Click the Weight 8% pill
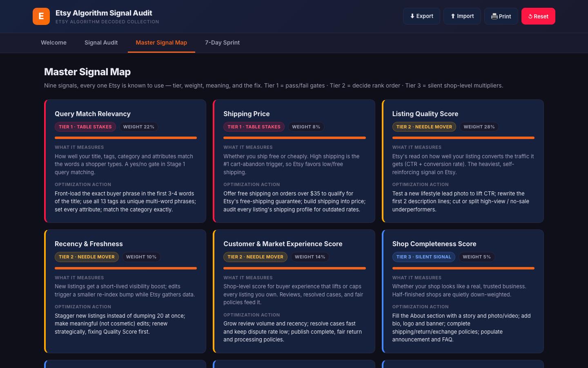 coord(306,127)
